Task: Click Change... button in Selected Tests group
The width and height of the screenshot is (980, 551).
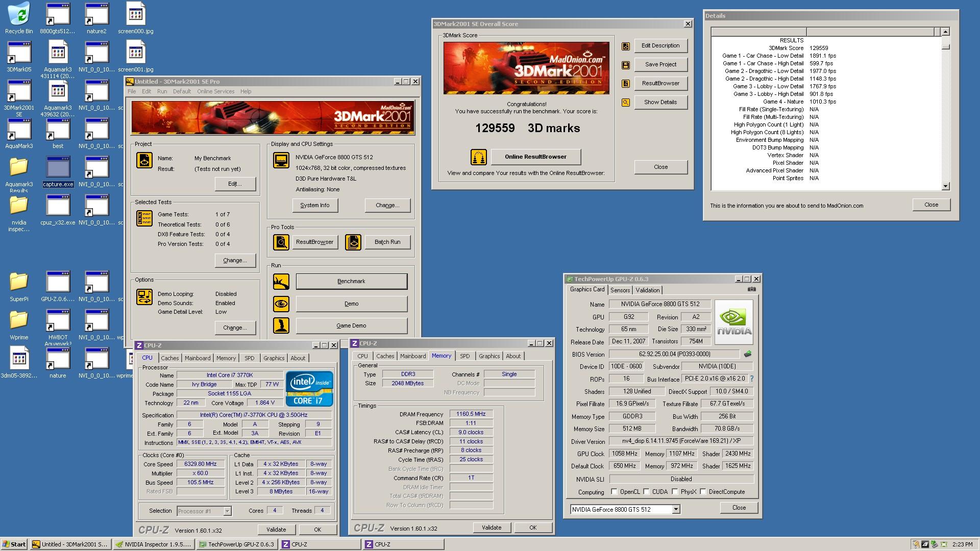Action: click(235, 260)
